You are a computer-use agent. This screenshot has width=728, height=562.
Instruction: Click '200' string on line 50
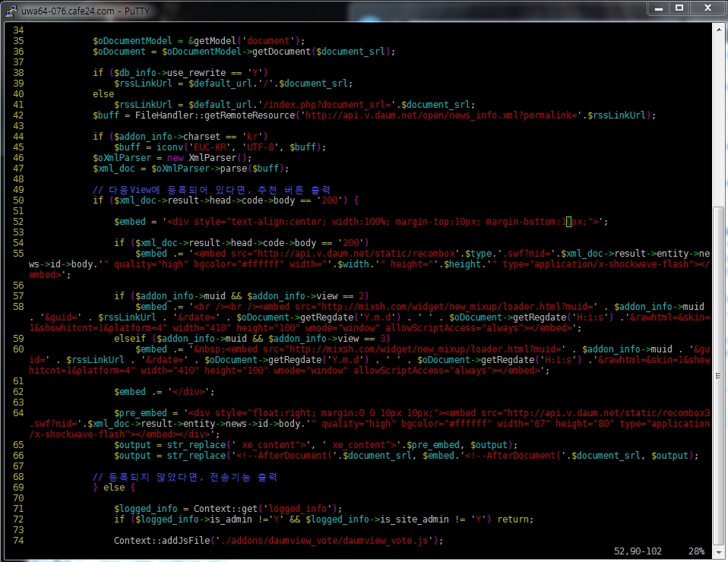330,200
